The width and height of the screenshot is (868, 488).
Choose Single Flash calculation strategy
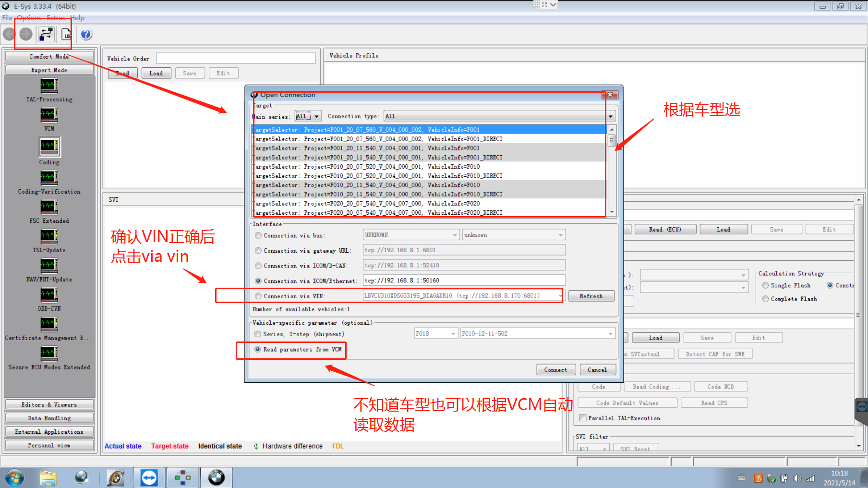(x=766, y=285)
